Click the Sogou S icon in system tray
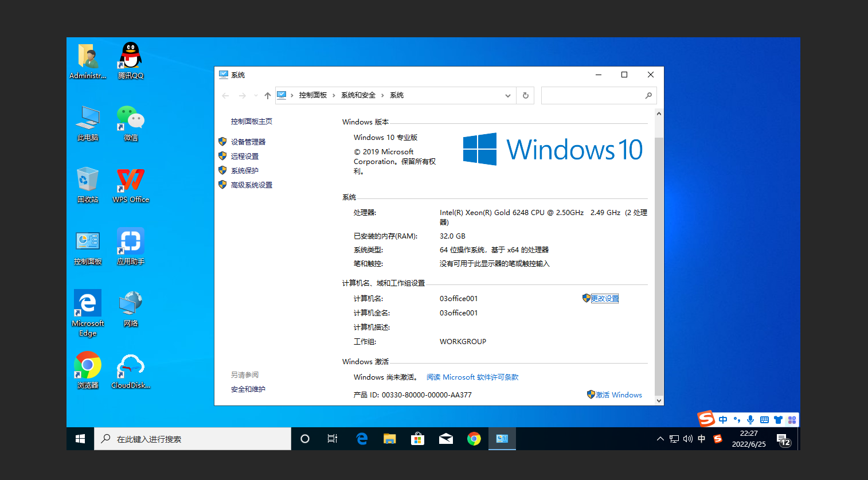Screen dimensions: 868x480 coord(717,439)
